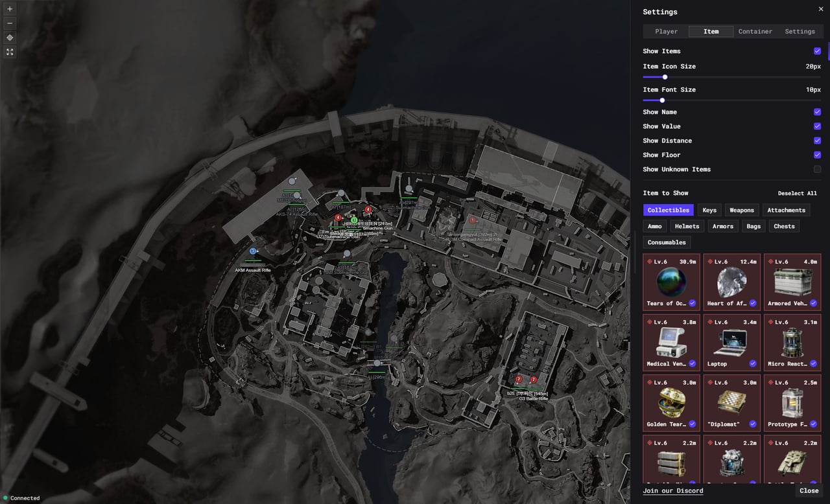Click the blue marker above AKM Assault Rifle

253,251
